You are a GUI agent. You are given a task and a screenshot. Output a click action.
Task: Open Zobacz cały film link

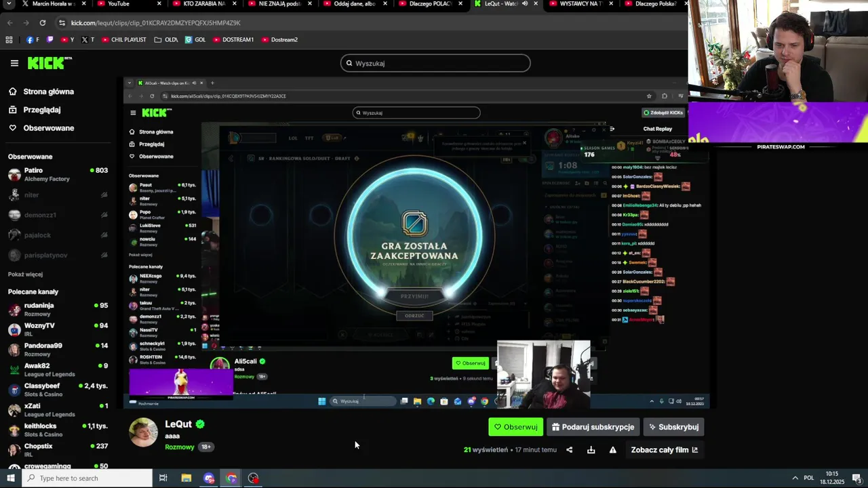tap(665, 449)
